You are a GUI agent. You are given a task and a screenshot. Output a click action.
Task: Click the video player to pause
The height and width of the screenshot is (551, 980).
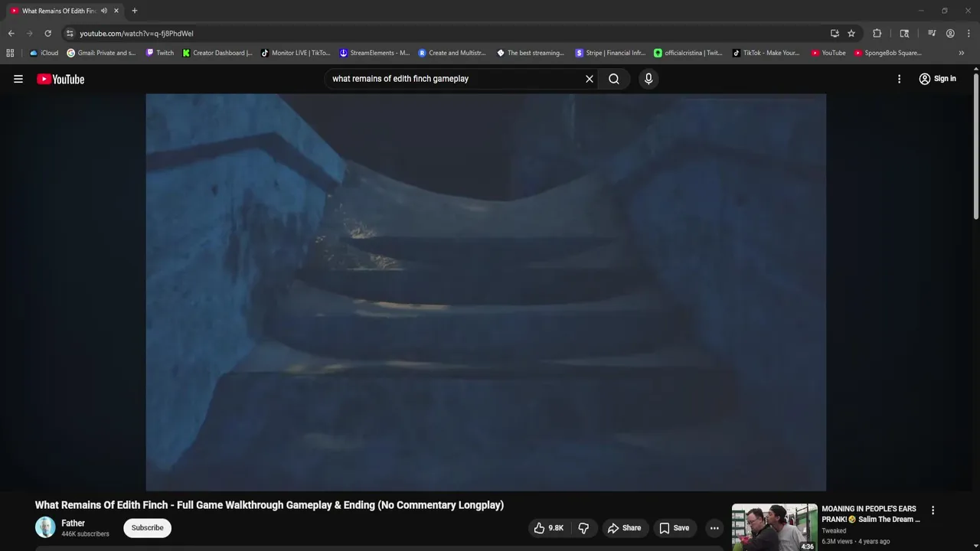(x=485, y=292)
